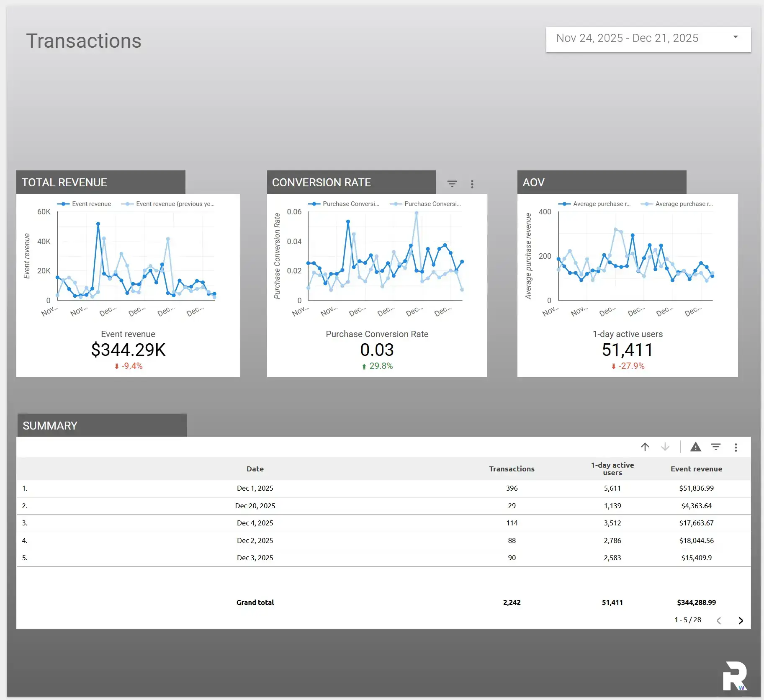Screen dimensions: 764x700
Task: Sort by the Transactions column header
Action: (x=512, y=468)
